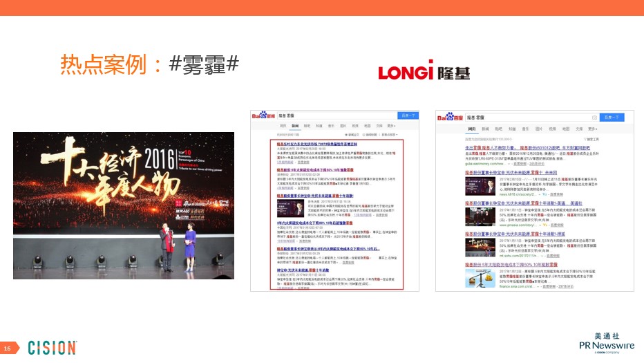This screenshot has height=363, width=644.
Task: Click thumbnail of mt.sohu.com web result
Action: click(480, 248)
